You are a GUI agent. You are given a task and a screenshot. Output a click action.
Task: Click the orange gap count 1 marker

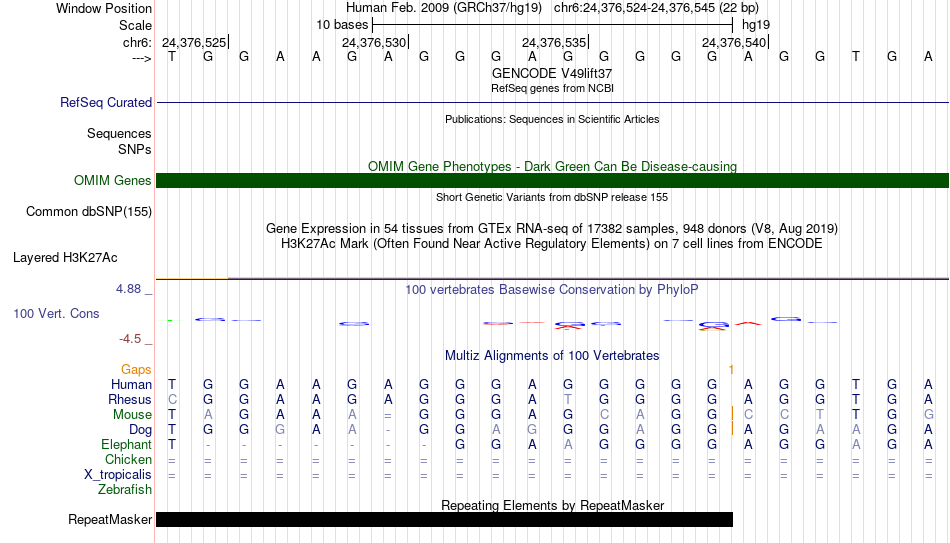tap(731, 370)
